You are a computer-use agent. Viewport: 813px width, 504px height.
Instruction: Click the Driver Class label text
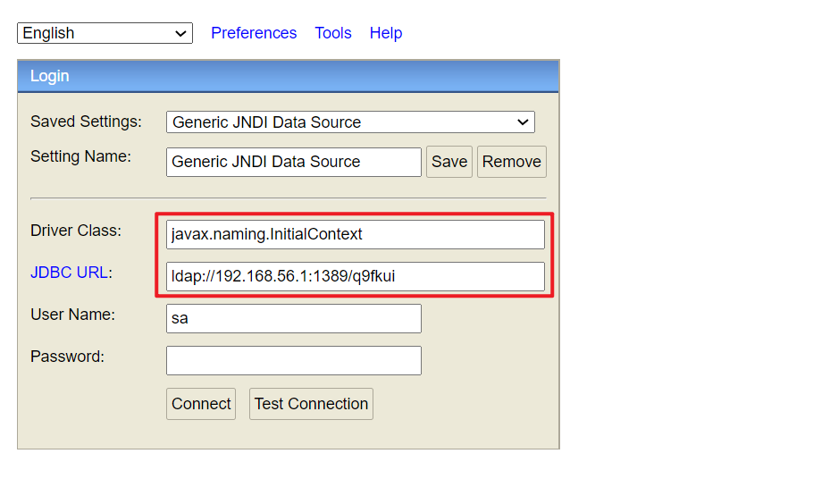pyautogui.click(x=76, y=231)
